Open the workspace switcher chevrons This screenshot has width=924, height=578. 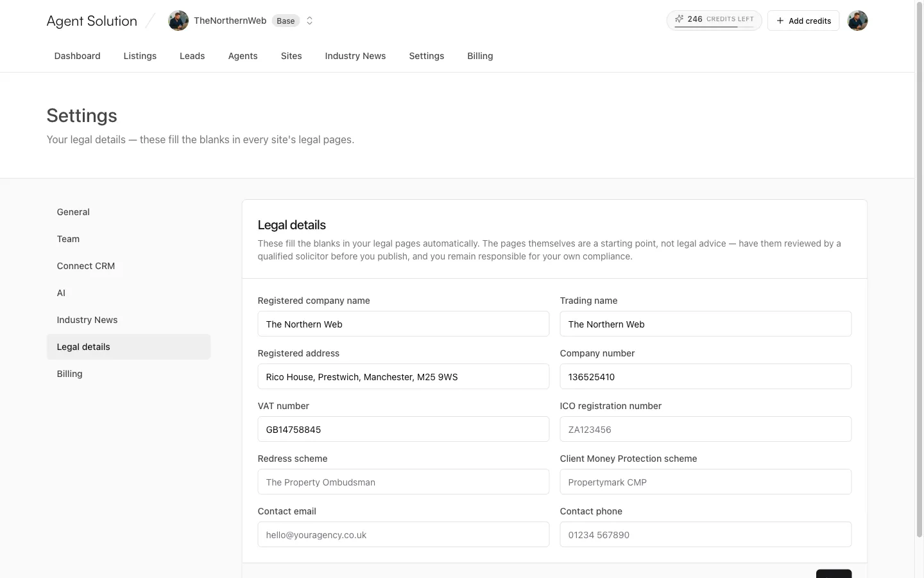pos(309,21)
